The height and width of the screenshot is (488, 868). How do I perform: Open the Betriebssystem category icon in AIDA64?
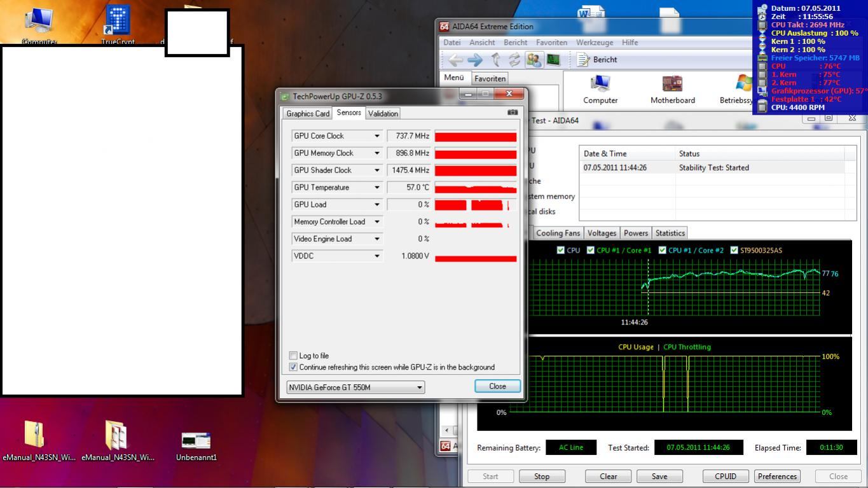point(744,83)
